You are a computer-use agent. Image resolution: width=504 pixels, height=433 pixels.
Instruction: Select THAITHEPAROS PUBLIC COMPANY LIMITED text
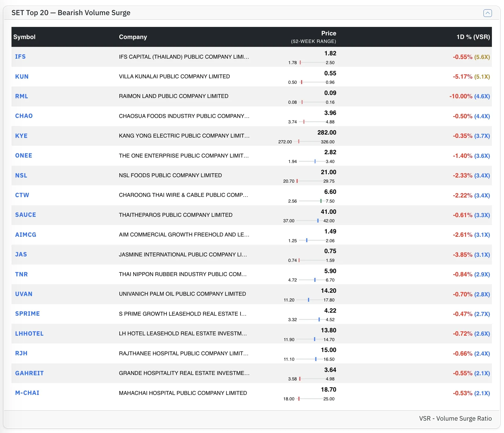(176, 215)
